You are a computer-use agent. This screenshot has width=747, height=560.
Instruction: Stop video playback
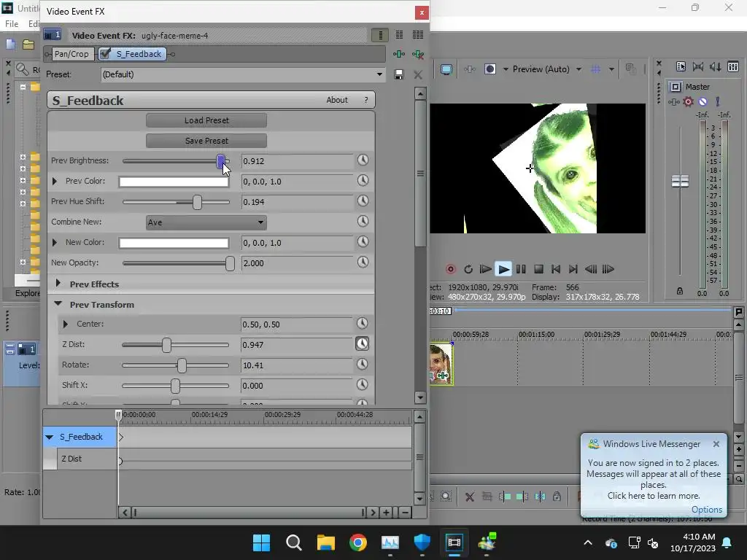click(538, 270)
